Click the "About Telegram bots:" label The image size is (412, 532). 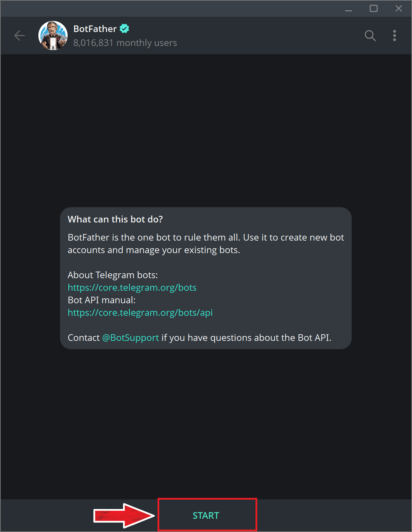[113, 275]
